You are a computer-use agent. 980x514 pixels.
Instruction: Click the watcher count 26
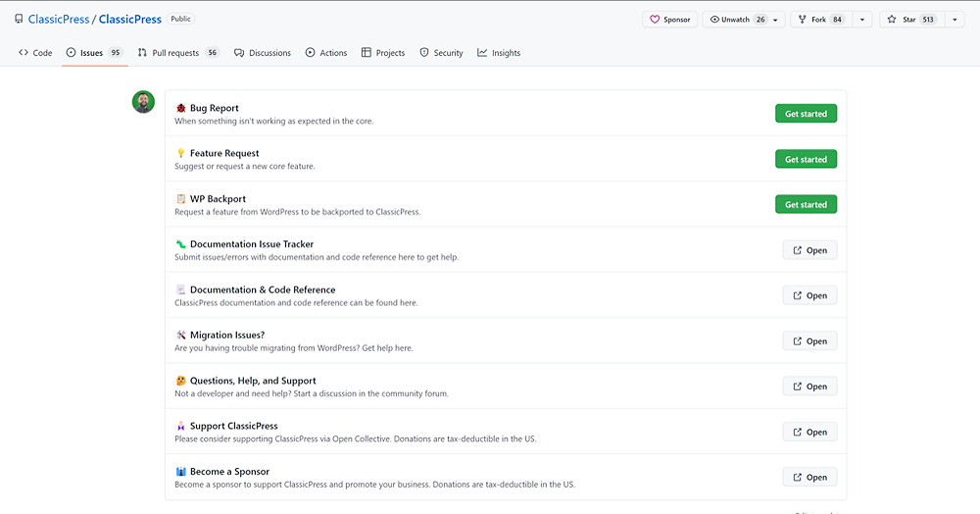(x=760, y=20)
